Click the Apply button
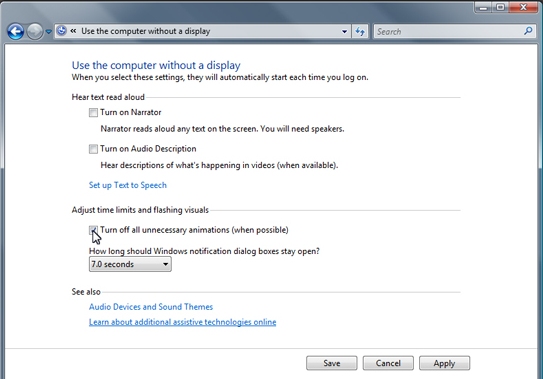This screenshot has height=379, width=543. click(x=444, y=363)
